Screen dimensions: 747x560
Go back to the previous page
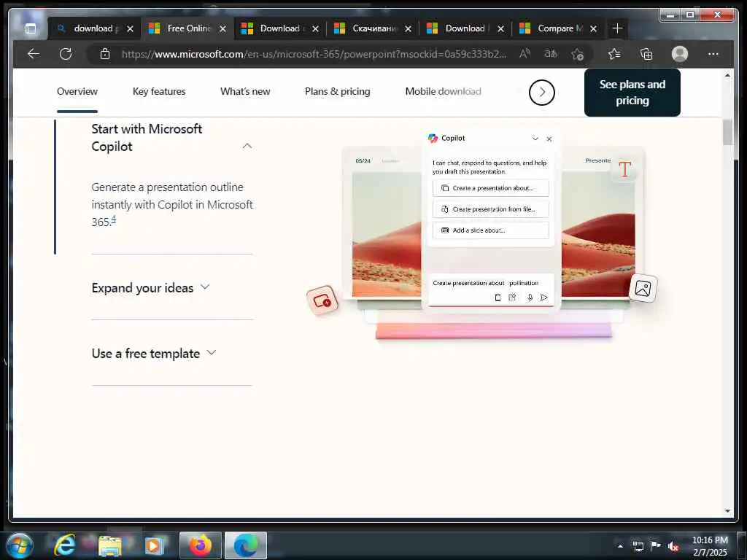tap(34, 54)
